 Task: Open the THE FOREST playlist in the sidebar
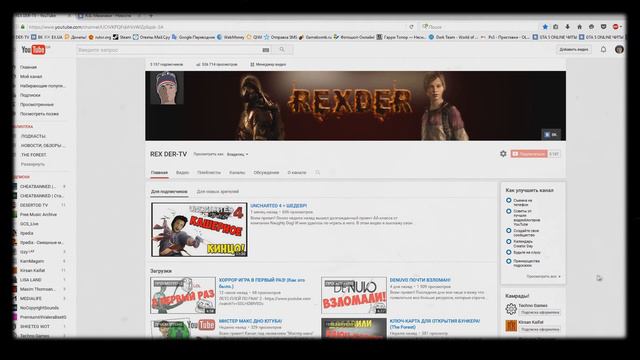pos(33,155)
